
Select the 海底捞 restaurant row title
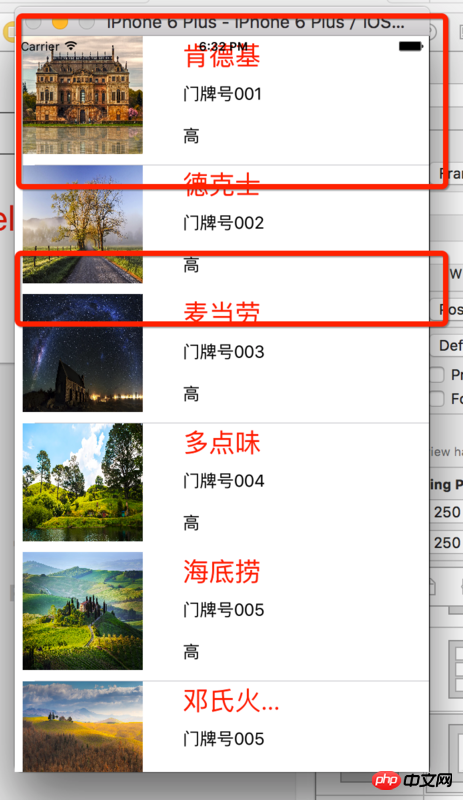(x=222, y=571)
